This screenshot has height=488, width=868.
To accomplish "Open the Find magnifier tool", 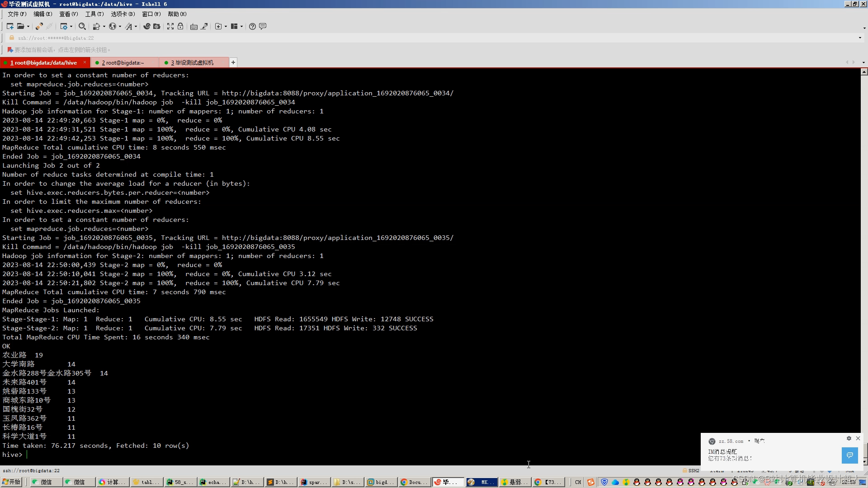I will tap(82, 26).
